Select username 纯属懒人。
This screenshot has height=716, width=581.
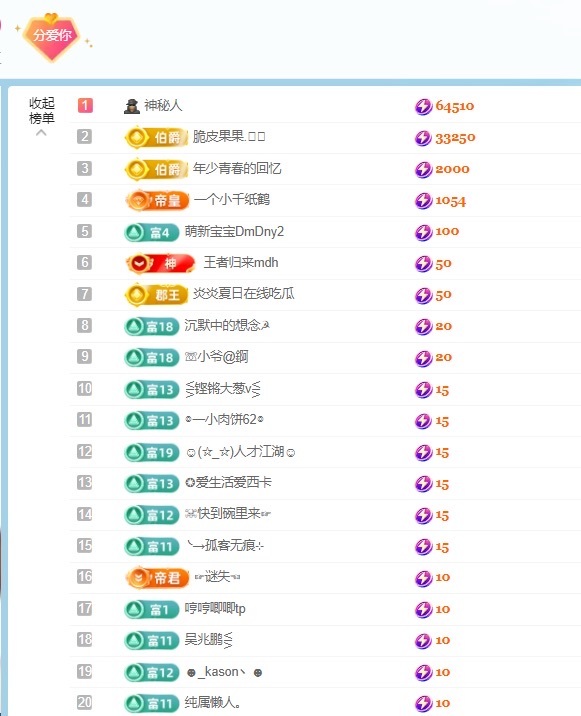click(x=212, y=702)
